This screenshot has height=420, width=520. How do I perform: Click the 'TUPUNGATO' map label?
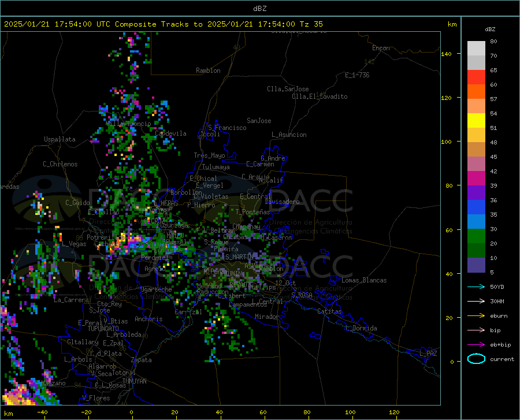coord(103,329)
